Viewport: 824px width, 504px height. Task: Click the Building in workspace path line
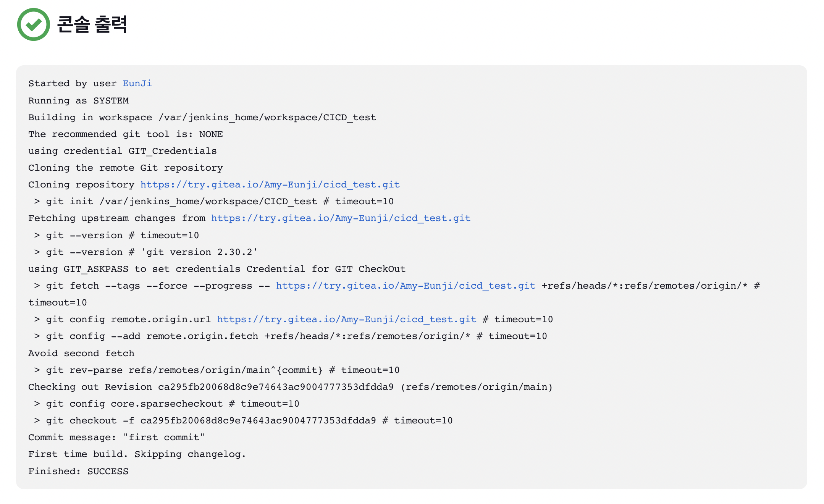coord(202,118)
